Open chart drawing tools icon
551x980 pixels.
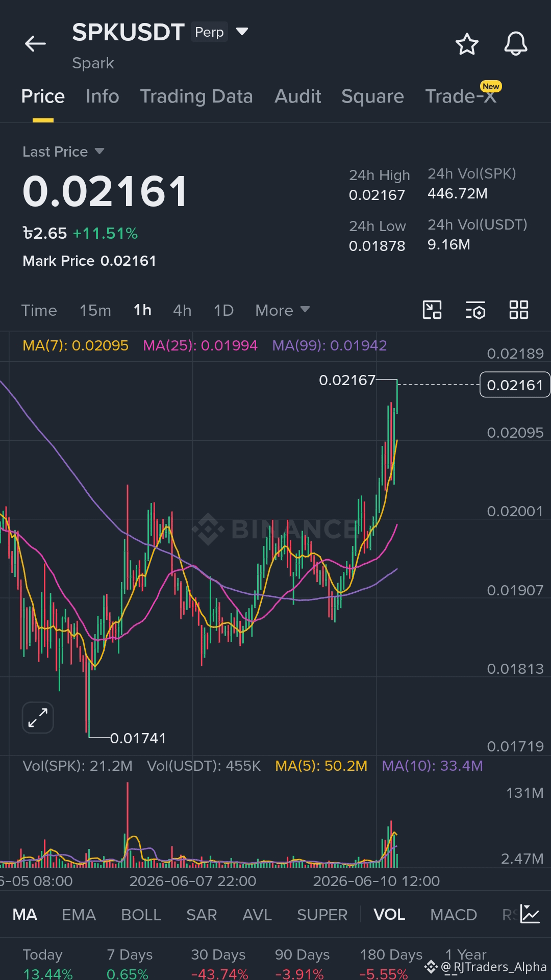(x=432, y=310)
